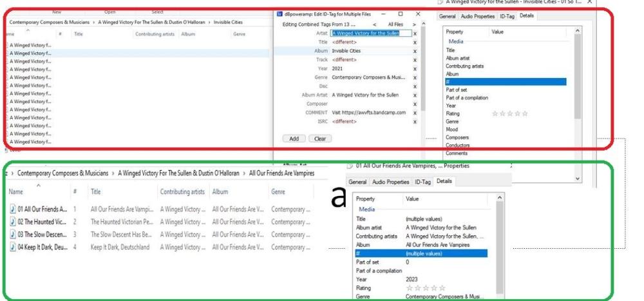This screenshot has height=301, width=644.
Task: Remove the Year tag via its x icon
Action: (x=415, y=68)
